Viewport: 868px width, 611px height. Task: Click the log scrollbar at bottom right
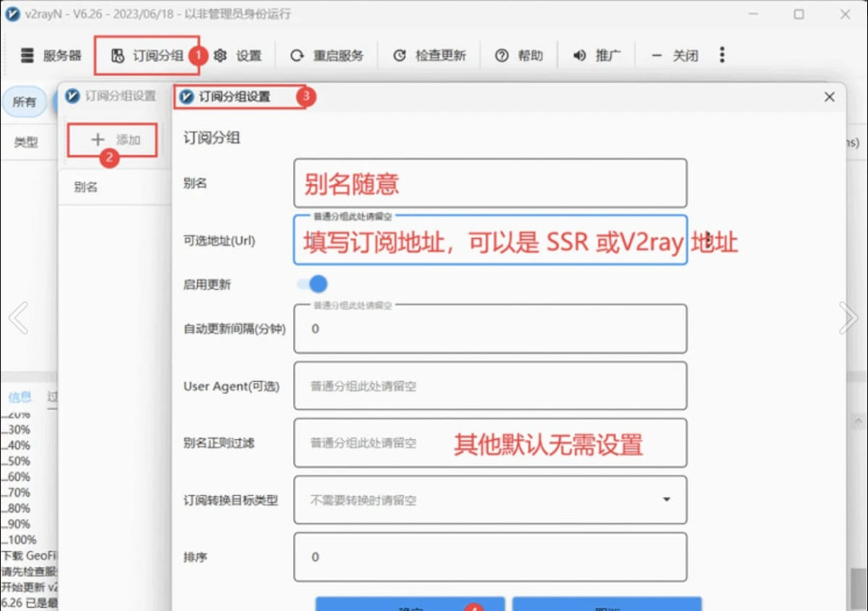click(x=858, y=589)
